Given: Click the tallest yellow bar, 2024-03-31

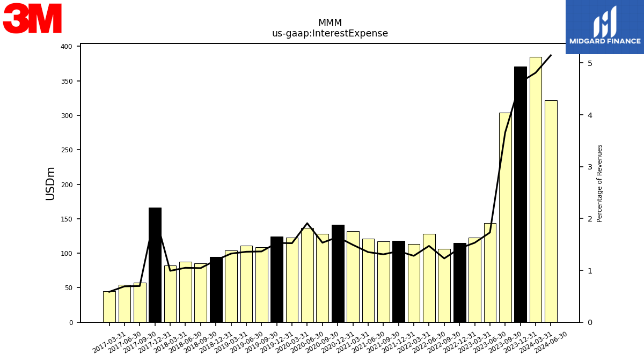Looking at the screenshot, I should (x=536, y=190).
